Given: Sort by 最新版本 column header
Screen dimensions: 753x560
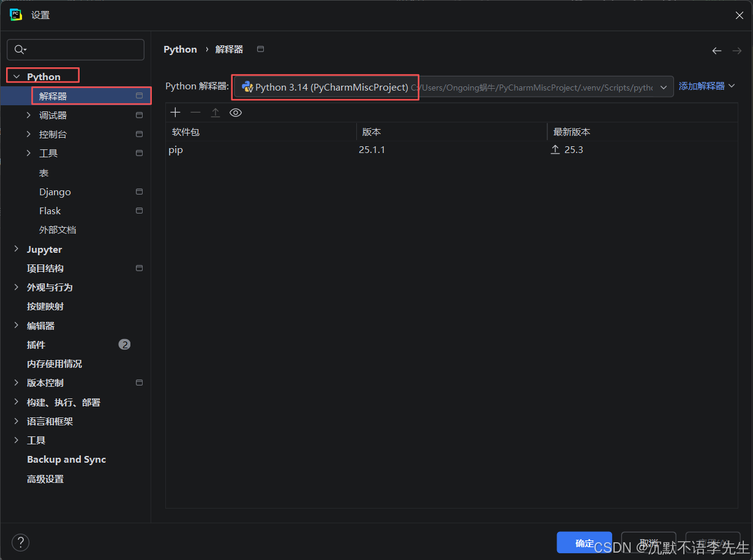Looking at the screenshot, I should point(642,132).
